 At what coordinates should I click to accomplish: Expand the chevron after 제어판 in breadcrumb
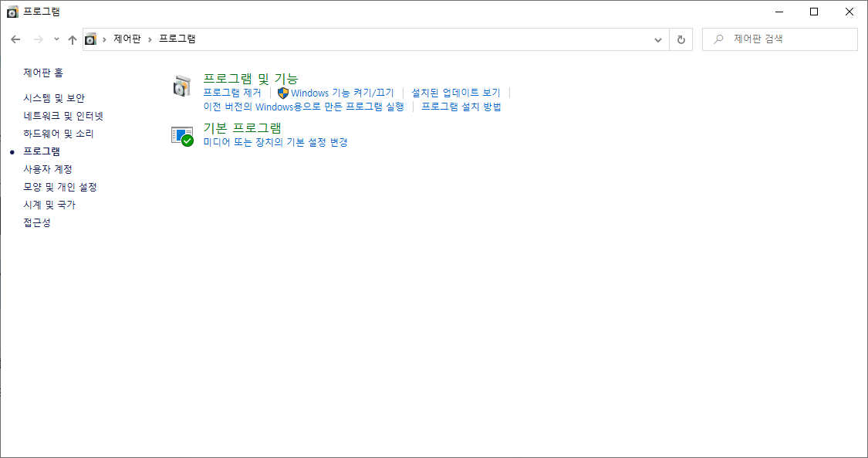click(x=150, y=39)
